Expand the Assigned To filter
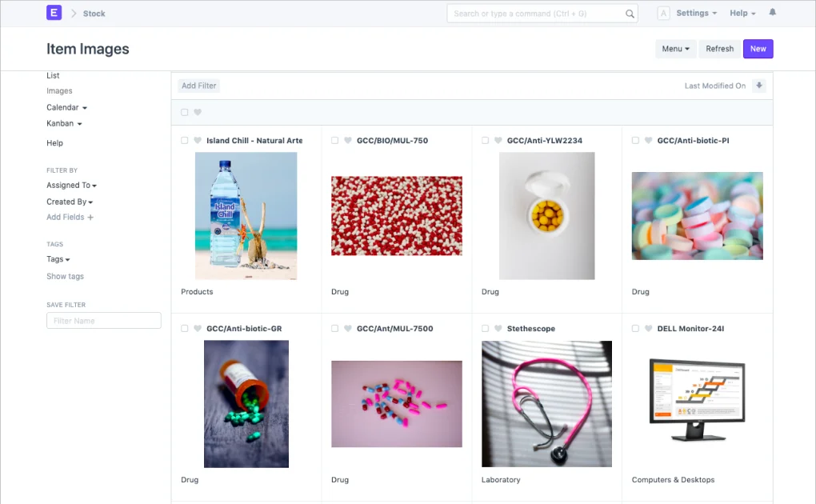Image resolution: width=816 pixels, height=504 pixels. point(71,186)
